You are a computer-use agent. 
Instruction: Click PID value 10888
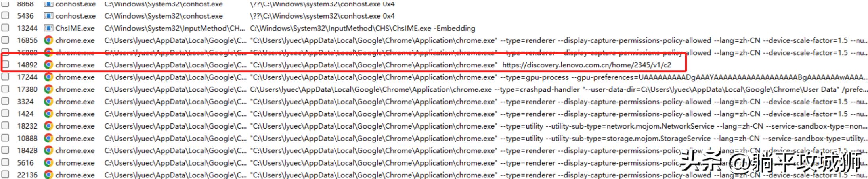[27, 139]
